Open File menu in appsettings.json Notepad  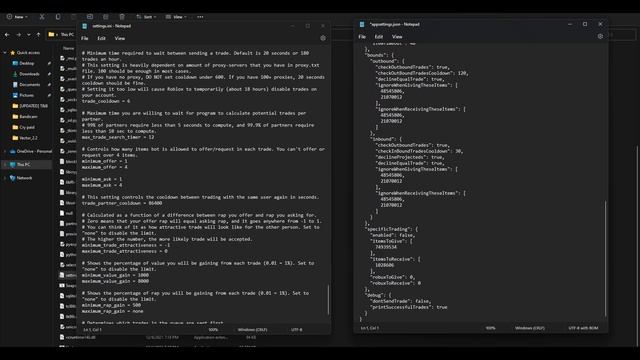tap(362, 36)
